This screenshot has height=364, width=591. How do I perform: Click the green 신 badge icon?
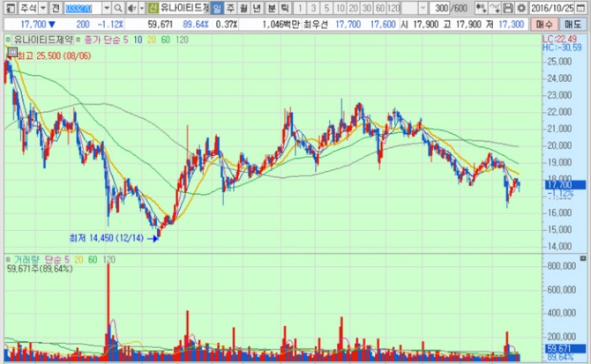point(153,8)
